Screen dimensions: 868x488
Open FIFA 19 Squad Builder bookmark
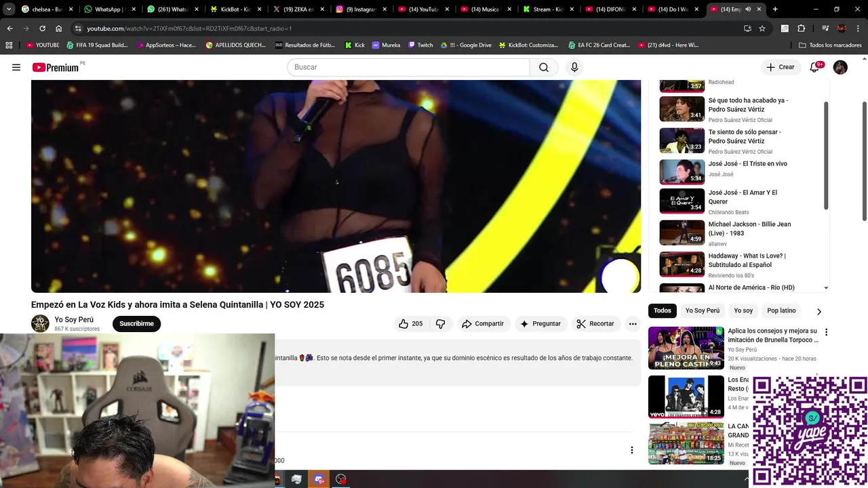97,45
